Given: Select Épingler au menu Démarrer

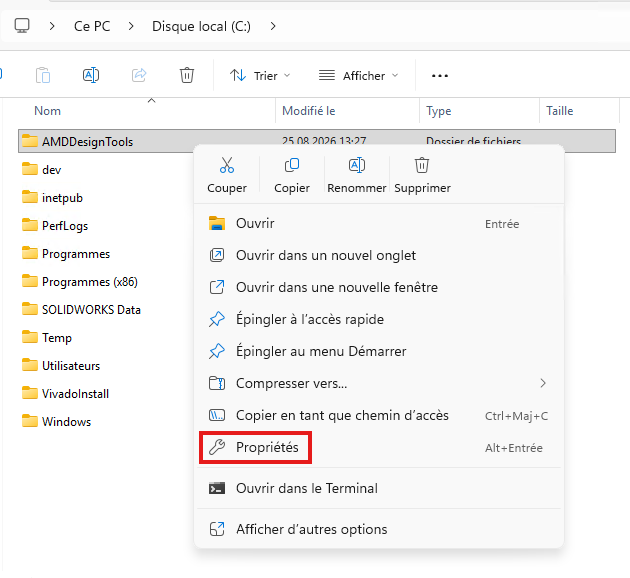Looking at the screenshot, I should [379, 351].
